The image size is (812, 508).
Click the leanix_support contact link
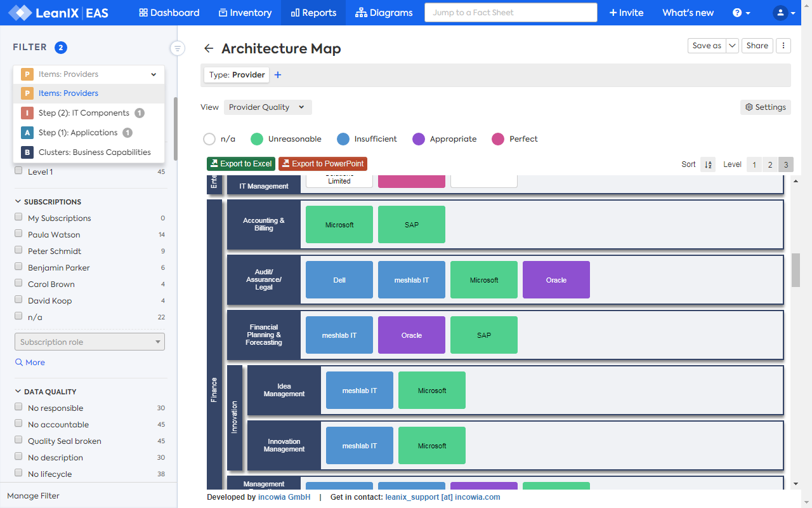click(443, 497)
